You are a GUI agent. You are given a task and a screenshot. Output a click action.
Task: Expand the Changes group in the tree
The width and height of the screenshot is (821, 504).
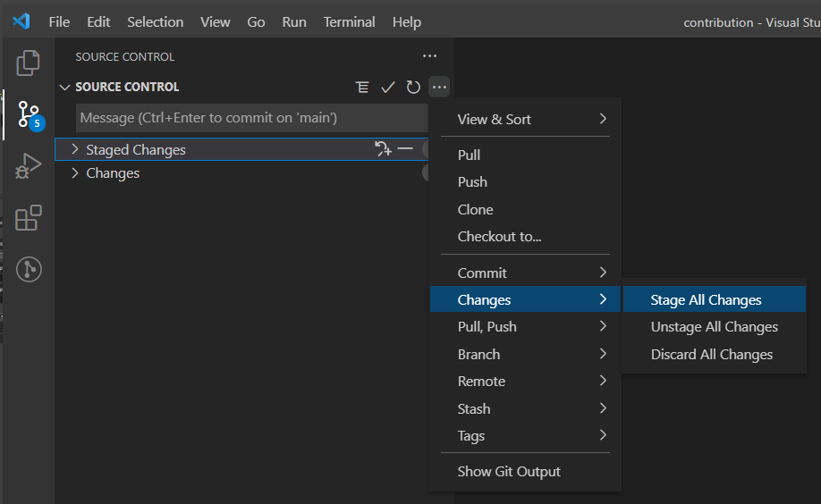click(x=75, y=173)
